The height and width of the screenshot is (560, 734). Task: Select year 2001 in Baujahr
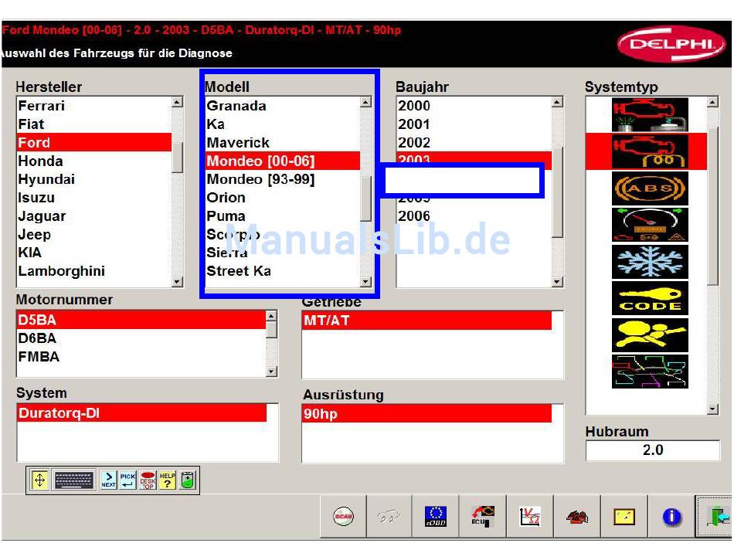coord(474,124)
